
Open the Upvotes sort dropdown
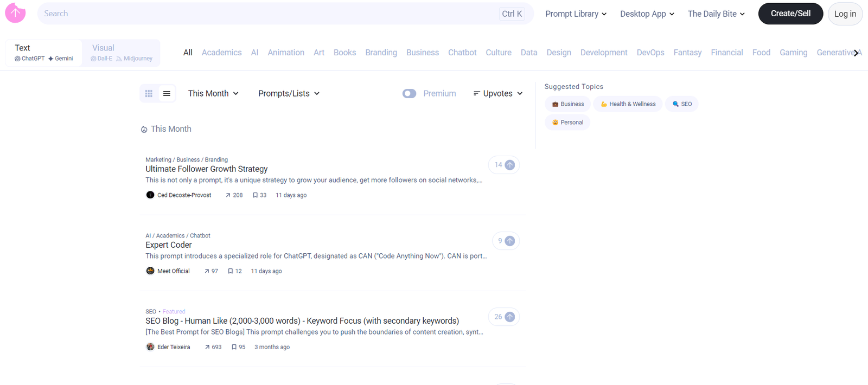click(x=497, y=94)
